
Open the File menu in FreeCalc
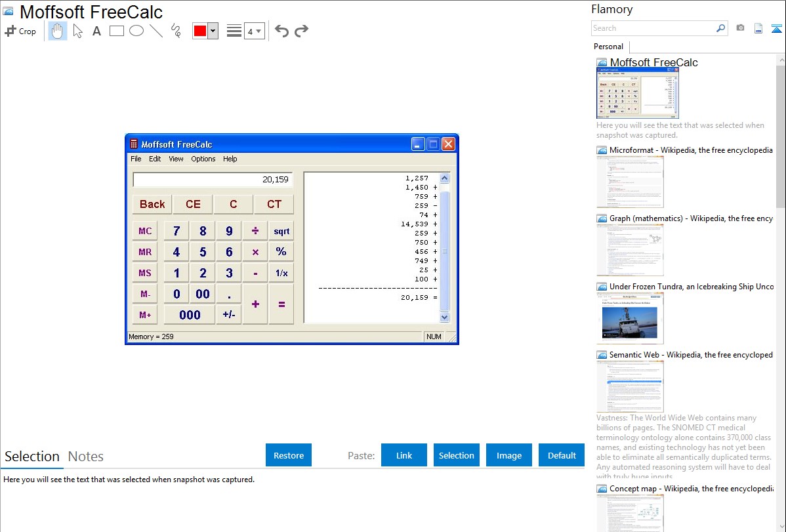click(136, 159)
